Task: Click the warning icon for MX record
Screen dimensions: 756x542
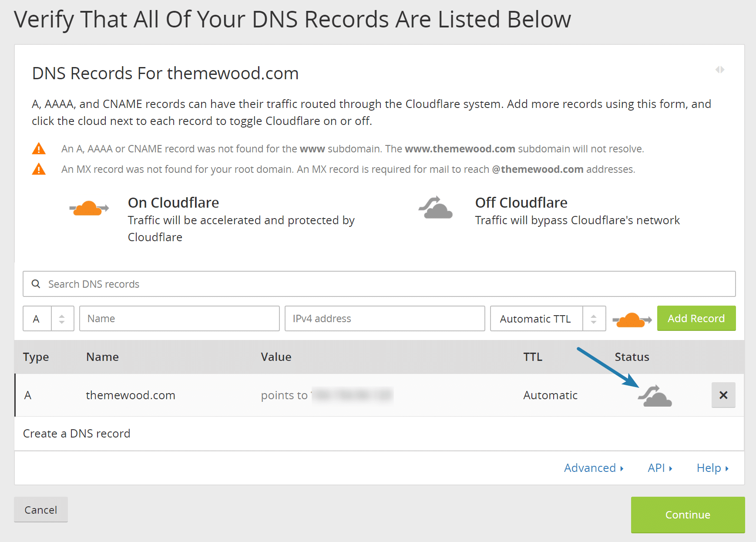Action: pos(39,169)
